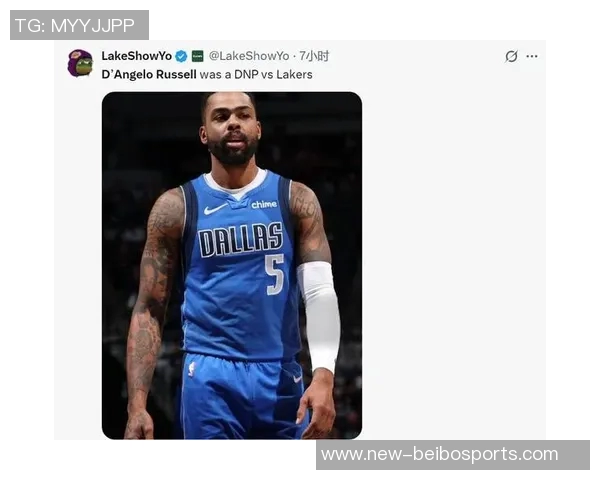The height and width of the screenshot is (480, 600).
Task: Open the @LakeShowYo handle link
Action: (x=249, y=56)
